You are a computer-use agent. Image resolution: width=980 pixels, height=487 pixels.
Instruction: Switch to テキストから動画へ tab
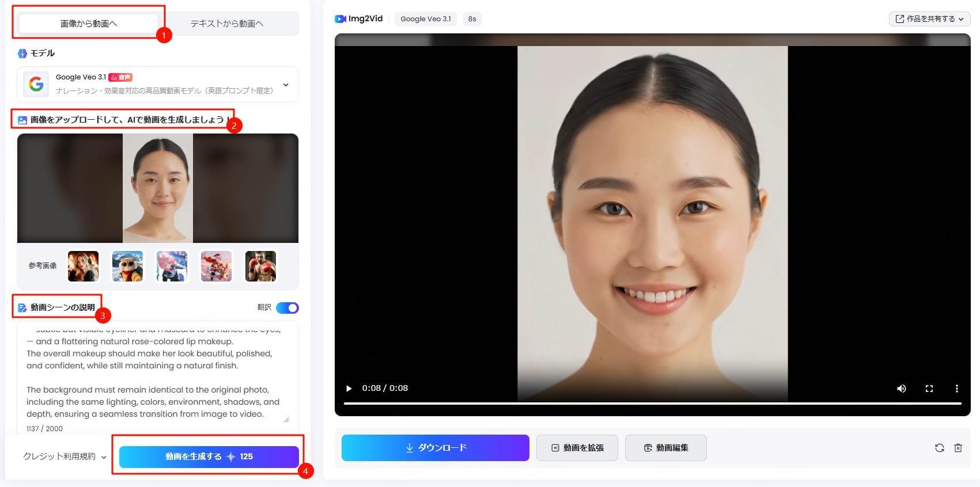227,24
